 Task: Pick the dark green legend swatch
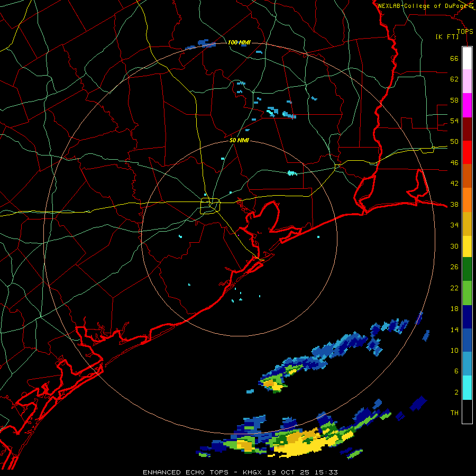[x=467, y=269]
